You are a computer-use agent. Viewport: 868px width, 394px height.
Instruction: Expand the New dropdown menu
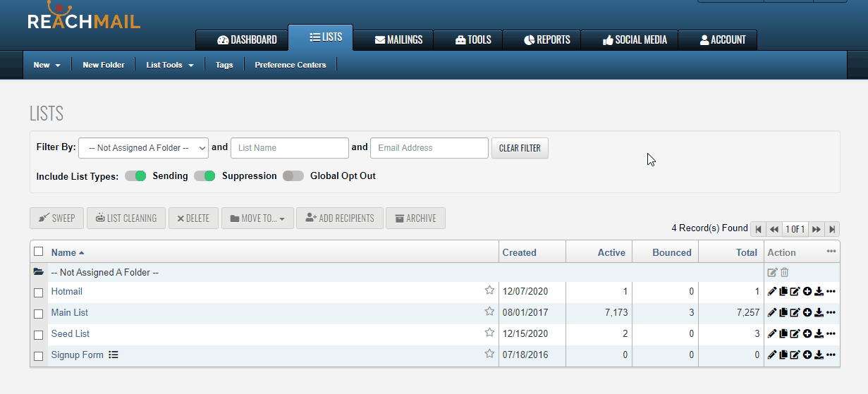47,65
